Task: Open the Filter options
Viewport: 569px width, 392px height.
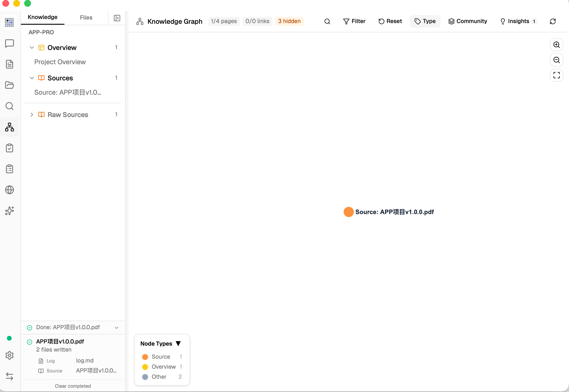Action: pyautogui.click(x=354, y=21)
